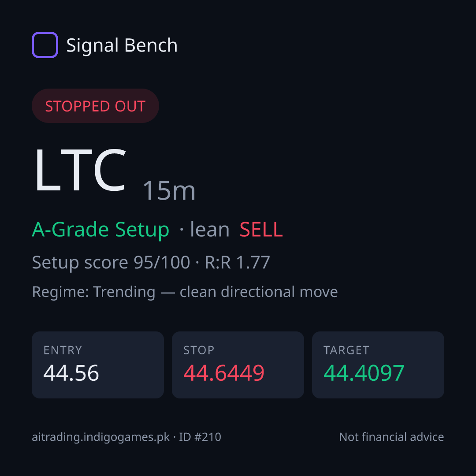Viewport: 476px width, 476px height.
Task: Click the purple Signal Bench logo icon
Action: [45, 45]
